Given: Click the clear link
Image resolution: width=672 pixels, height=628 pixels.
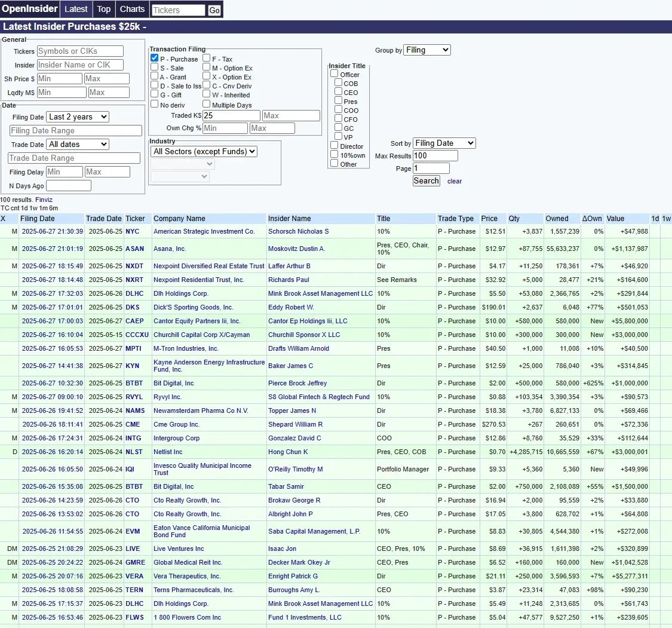Looking at the screenshot, I should [455, 181].
